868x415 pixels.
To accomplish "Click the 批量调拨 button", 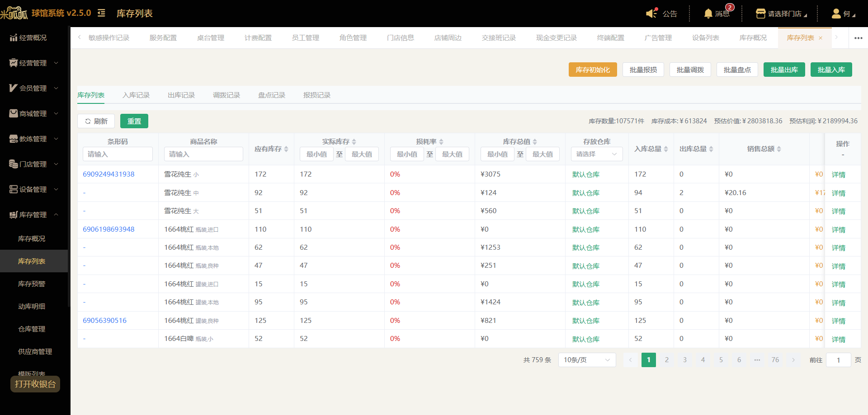I will point(690,70).
